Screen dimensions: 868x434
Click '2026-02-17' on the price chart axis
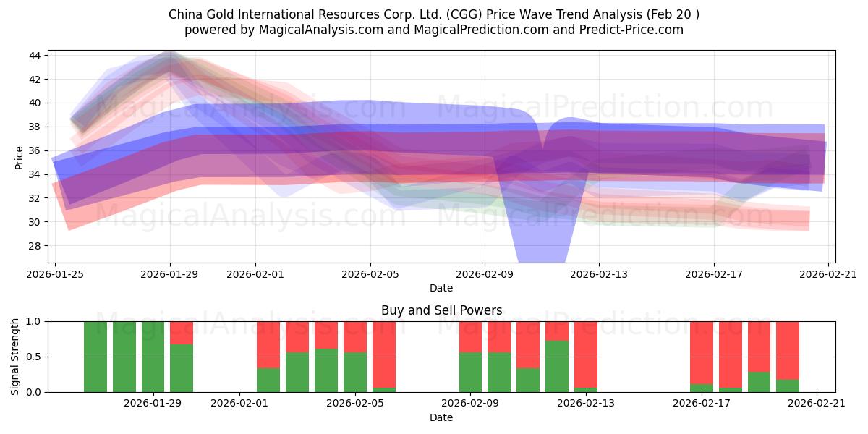pos(714,273)
